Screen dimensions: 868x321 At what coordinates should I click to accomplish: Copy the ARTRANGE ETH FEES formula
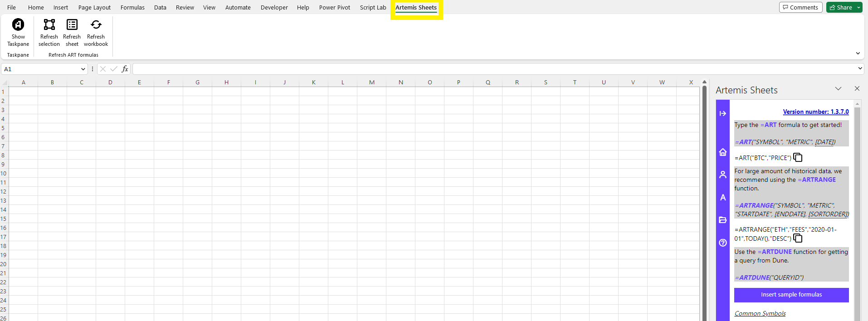click(798, 238)
